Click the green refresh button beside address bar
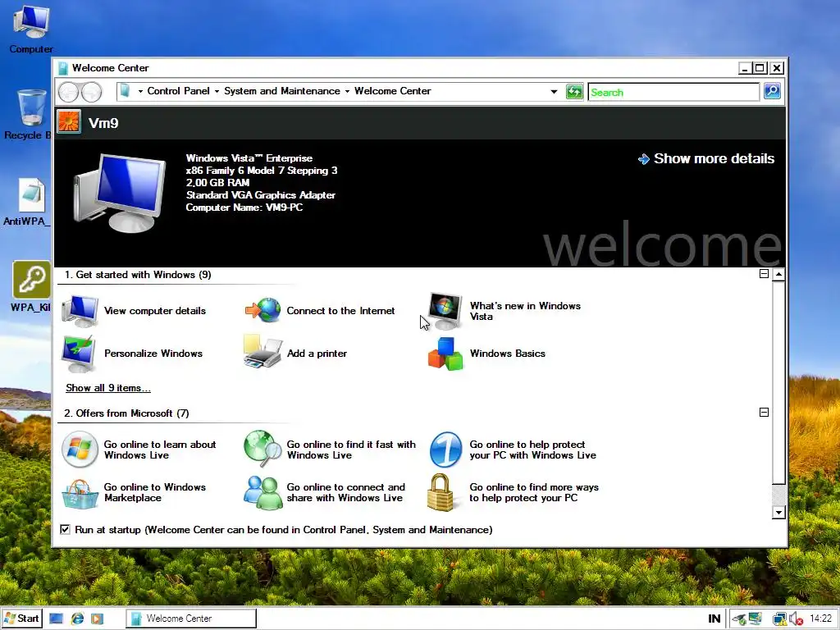Image resolution: width=840 pixels, height=630 pixels. coord(574,92)
